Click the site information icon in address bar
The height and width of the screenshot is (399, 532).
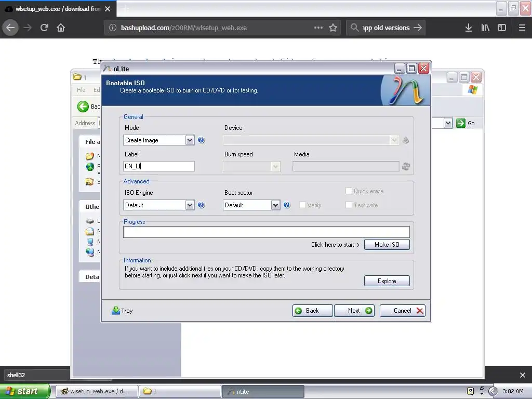[x=113, y=28]
